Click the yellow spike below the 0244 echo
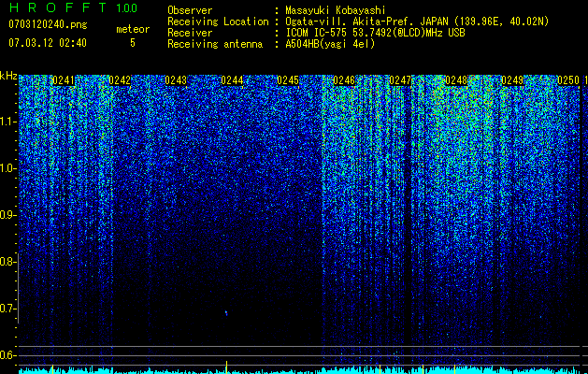 point(226,367)
